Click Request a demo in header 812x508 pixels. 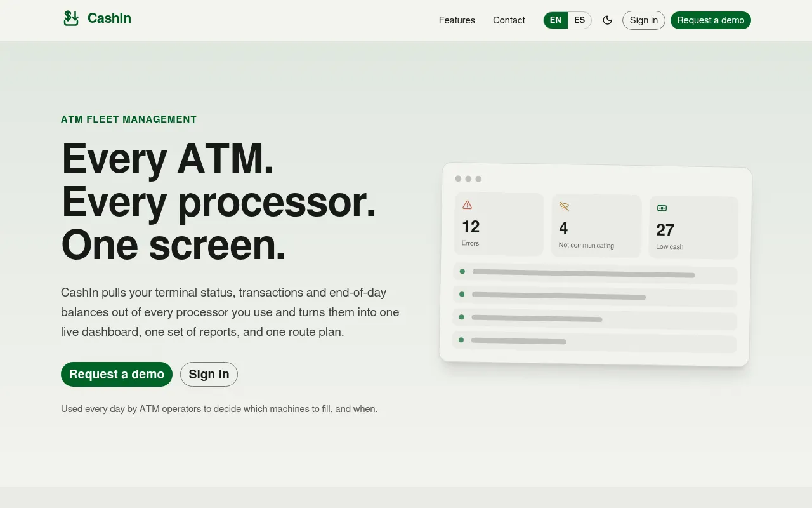coord(710,20)
